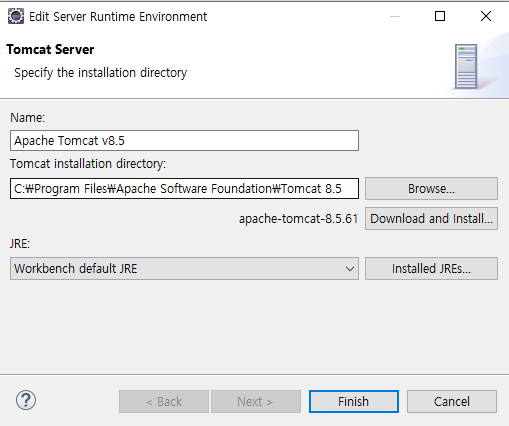Click the disabled Next button
The image size is (509, 426).
pos(256,402)
